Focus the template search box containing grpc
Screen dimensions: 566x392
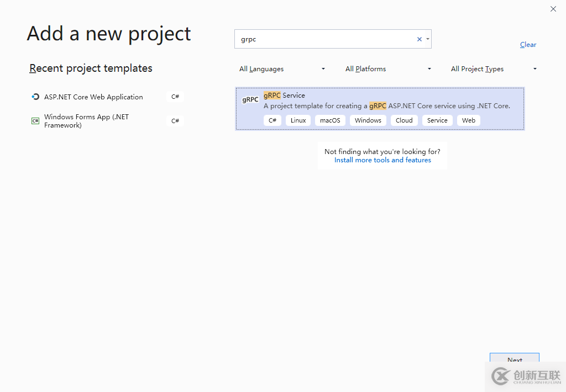(326, 39)
